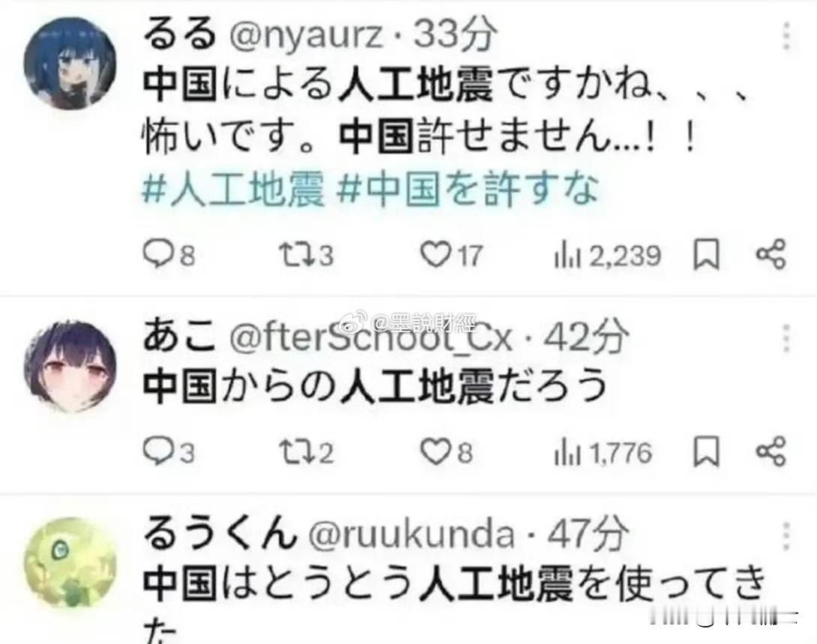The width and height of the screenshot is (817, 644).
Task: Open more options on @fterSchool_Cx tweet
Action: (x=787, y=337)
